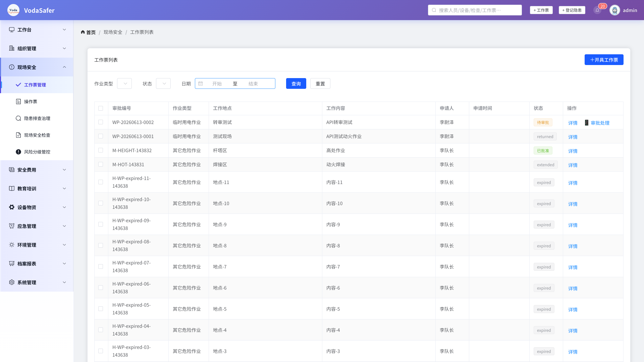Click the home icon in breadcrumb
This screenshot has width=644, height=362.
coord(83,32)
